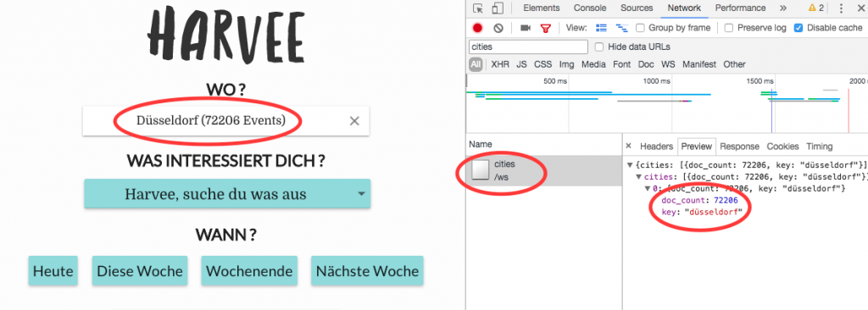Select the Preview tab of the request
Image resolution: width=868 pixels, height=310 pixels.
(697, 147)
